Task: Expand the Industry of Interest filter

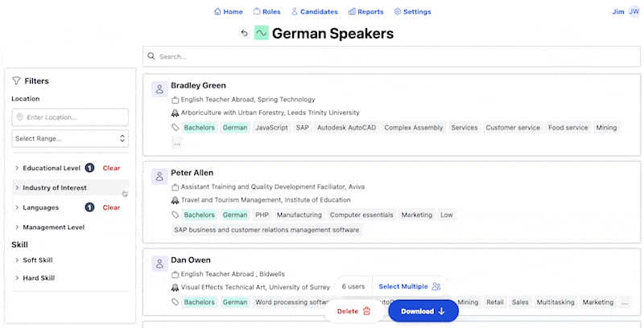Action: pyautogui.click(x=54, y=188)
